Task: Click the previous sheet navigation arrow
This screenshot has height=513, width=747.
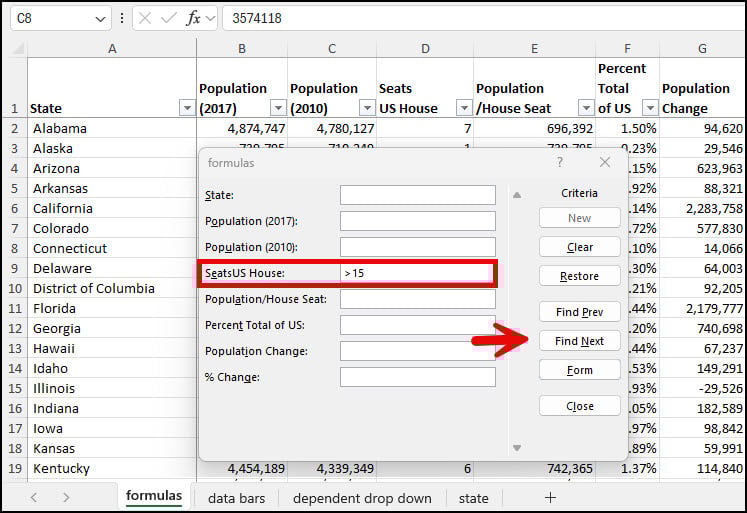Action: pos(33,498)
